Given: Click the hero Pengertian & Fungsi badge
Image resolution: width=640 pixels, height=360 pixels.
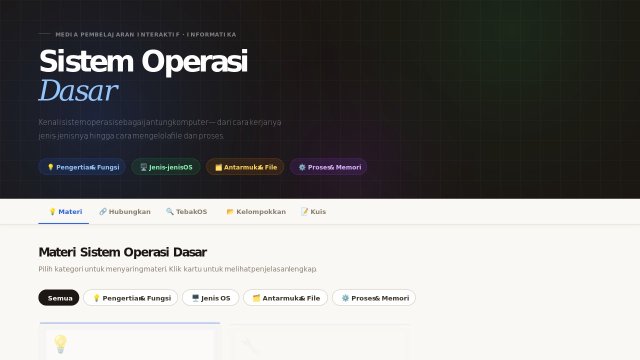Looking at the screenshot, I should 82,167.
